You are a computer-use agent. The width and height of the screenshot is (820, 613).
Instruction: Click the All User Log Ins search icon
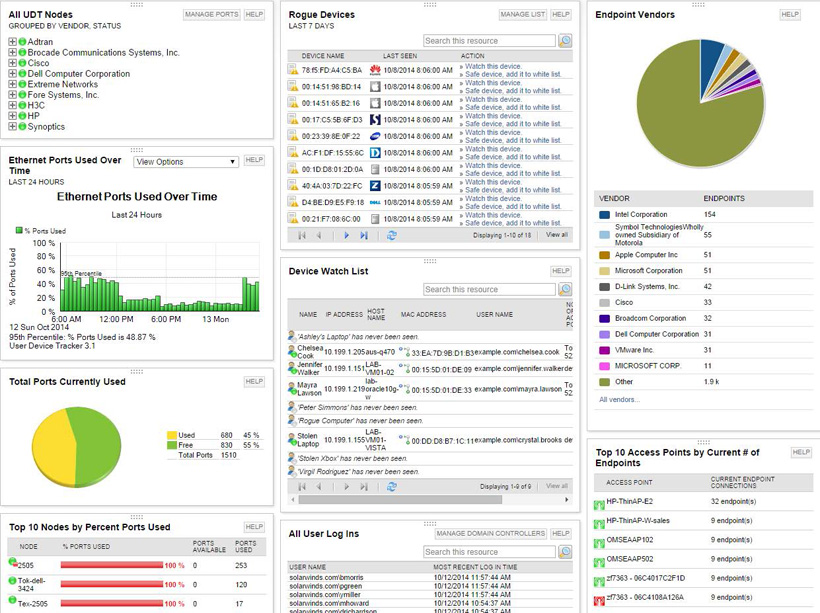pos(565,551)
